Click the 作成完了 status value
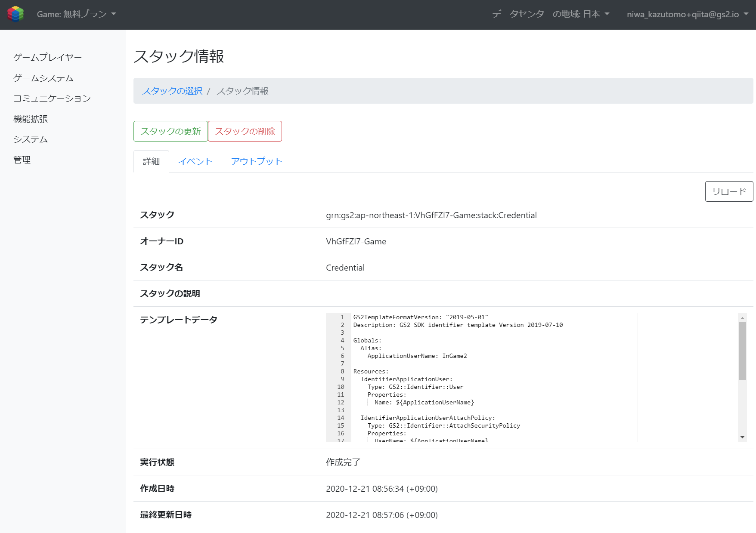The image size is (756, 533). 343,462
